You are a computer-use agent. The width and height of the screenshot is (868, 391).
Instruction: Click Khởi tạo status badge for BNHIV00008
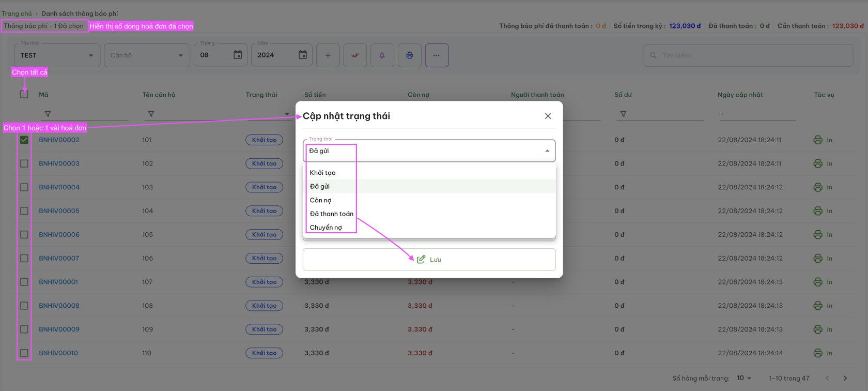(x=264, y=306)
